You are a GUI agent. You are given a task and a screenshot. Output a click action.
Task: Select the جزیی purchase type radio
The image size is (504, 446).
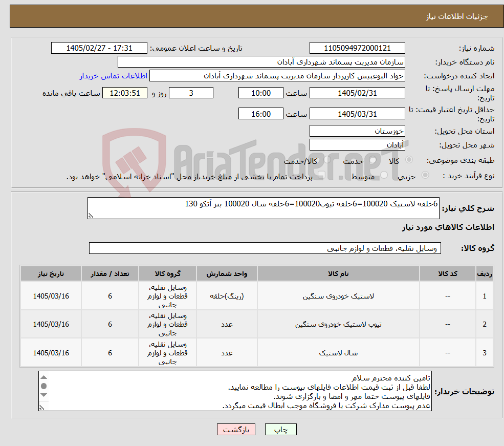click(425, 175)
